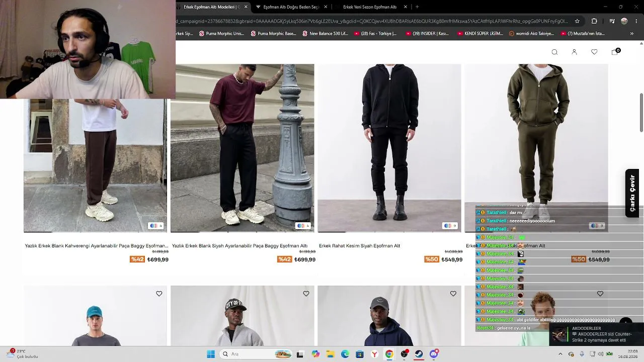The image size is (644, 362).
Task: Favorite the navy hoodie product
Action: tap(453, 294)
